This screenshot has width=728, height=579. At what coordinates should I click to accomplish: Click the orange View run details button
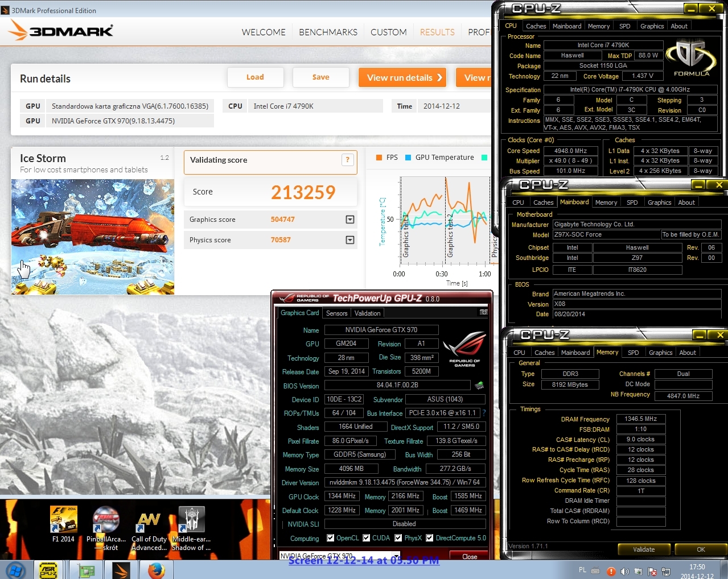coord(402,77)
